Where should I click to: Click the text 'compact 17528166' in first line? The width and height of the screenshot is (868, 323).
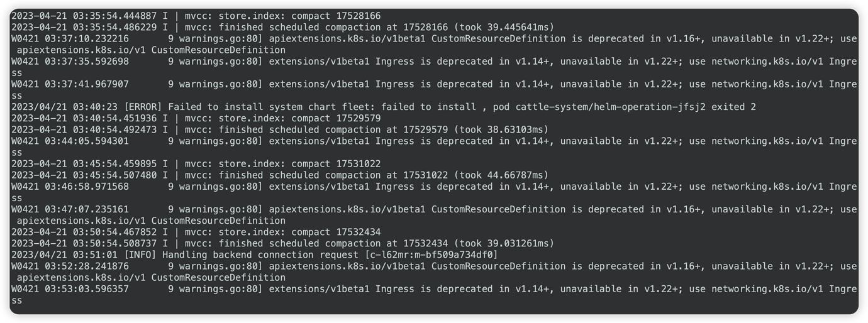tap(336, 16)
